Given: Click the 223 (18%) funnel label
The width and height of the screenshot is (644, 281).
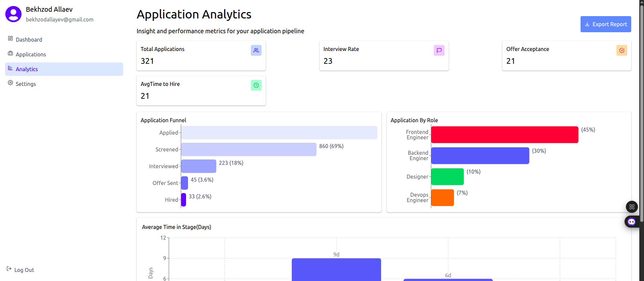Looking at the screenshot, I should (231, 163).
